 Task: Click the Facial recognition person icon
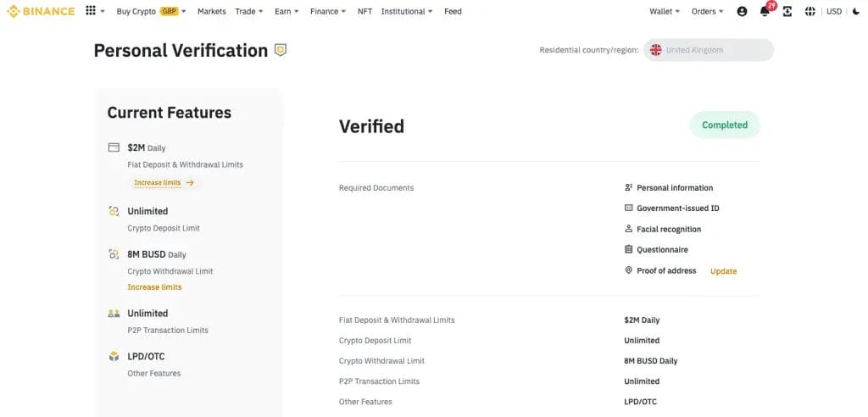628,229
